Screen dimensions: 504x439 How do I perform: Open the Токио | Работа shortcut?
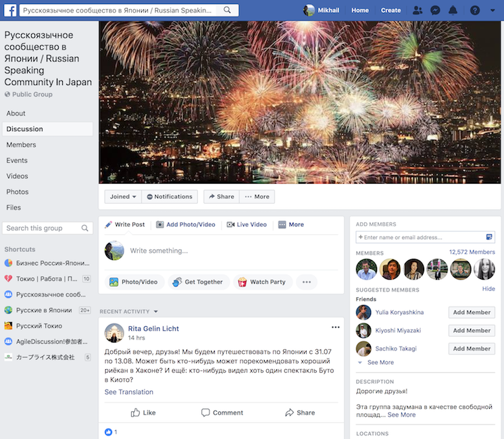pyautogui.click(x=47, y=279)
